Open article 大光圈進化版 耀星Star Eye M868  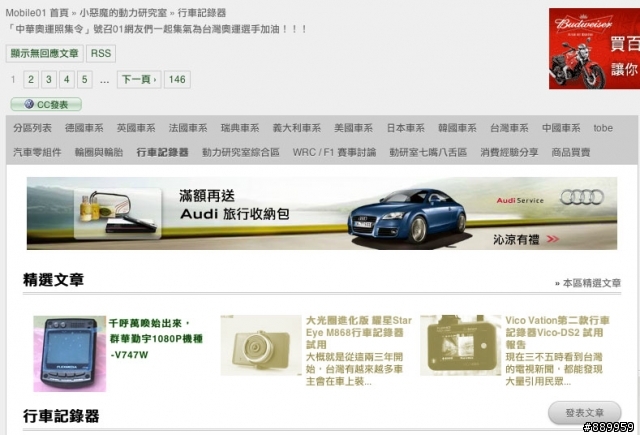pos(359,333)
